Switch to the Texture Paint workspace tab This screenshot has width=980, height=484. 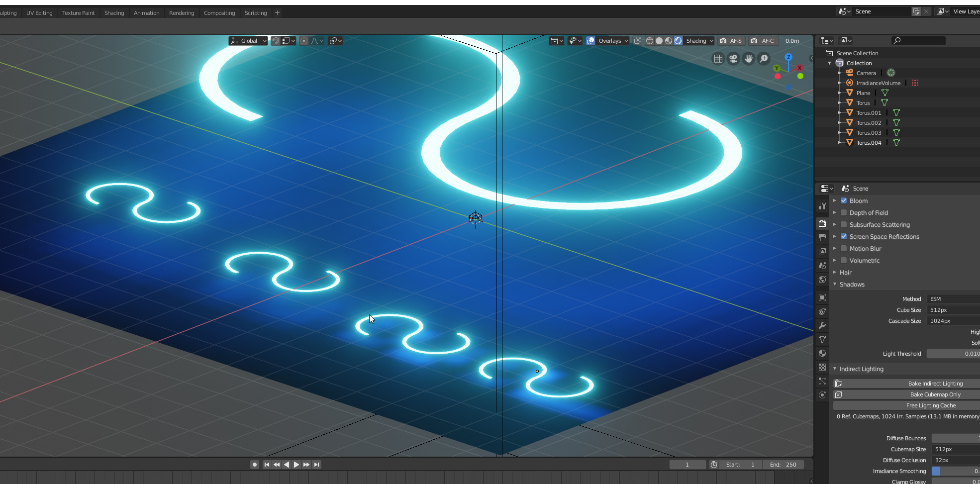[78, 13]
